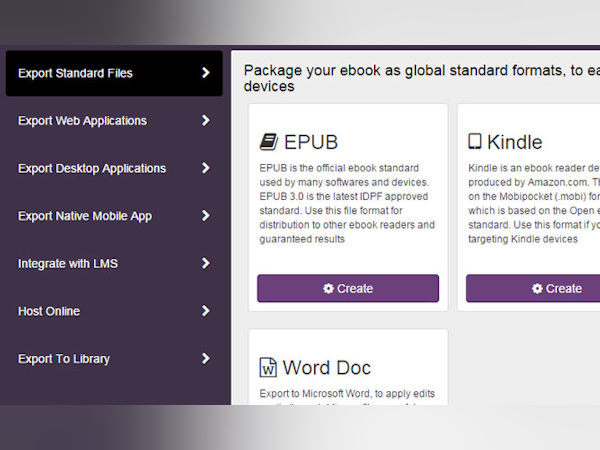Expand the Export Web Applications chevron
This screenshot has height=450, width=600.
206,121
